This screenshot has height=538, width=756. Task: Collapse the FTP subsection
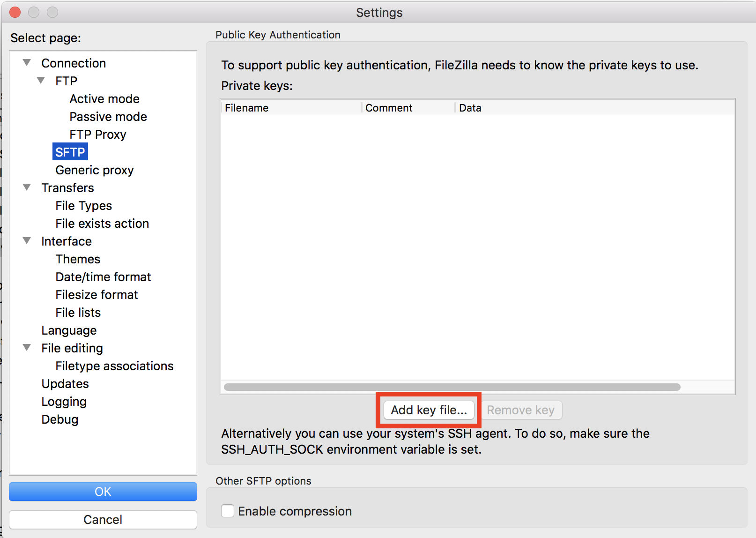(x=40, y=80)
